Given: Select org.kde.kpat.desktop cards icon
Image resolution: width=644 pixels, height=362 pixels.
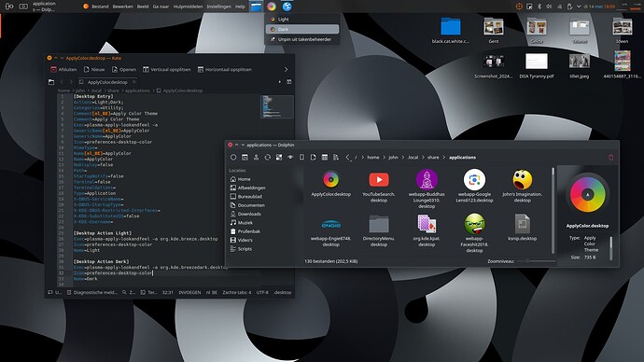Looking at the screenshot, I should [x=427, y=224].
